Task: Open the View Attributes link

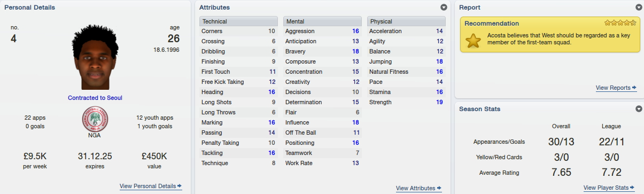Action: tap(416, 188)
